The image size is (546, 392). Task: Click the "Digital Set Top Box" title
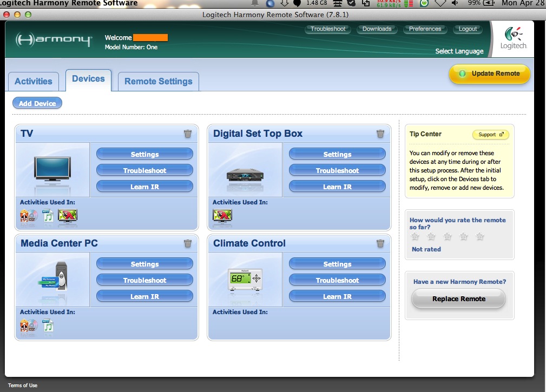(x=258, y=134)
